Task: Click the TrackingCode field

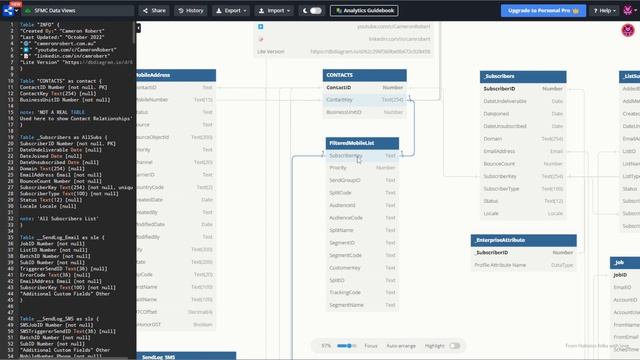Action: 362,293
